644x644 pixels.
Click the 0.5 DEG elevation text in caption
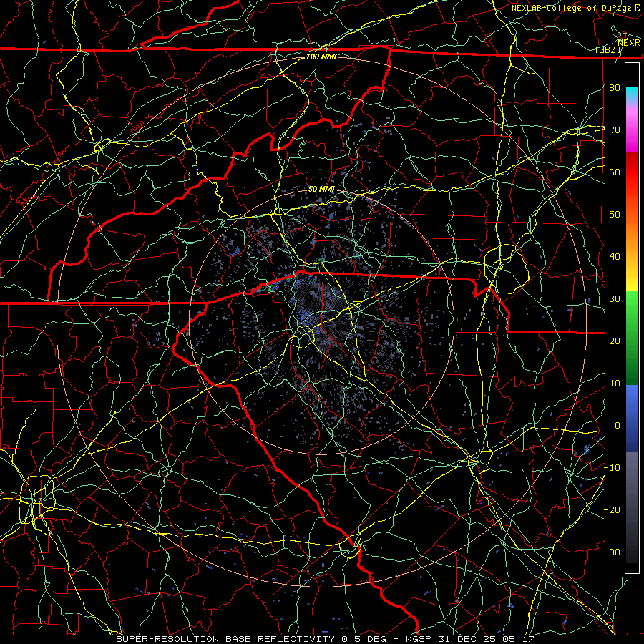pyautogui.click(x=364, y=639)
